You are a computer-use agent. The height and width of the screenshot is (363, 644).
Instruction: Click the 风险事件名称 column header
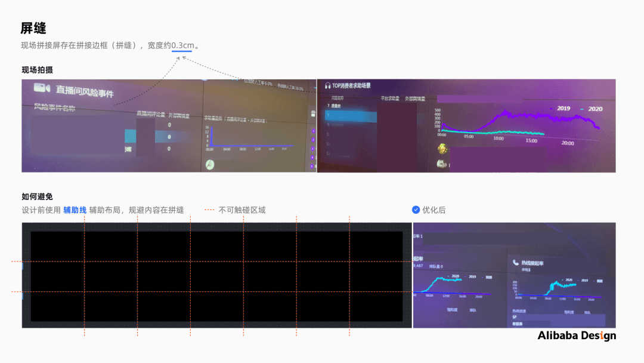(55, 107)
